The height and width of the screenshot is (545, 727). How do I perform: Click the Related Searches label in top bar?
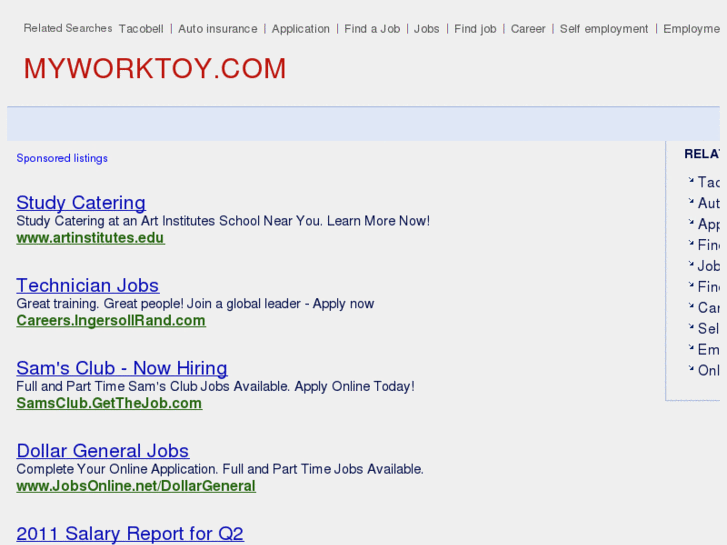(x=68, y=28)
